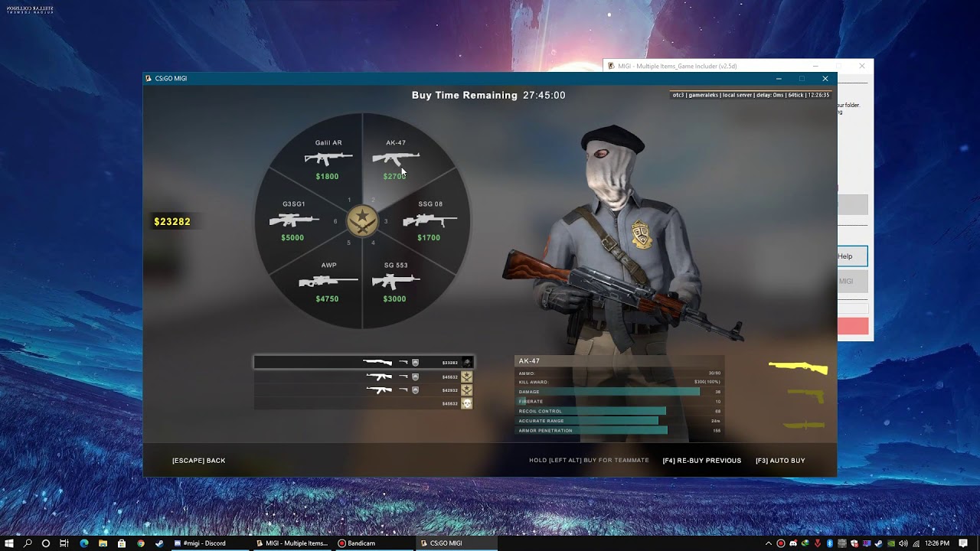Screen dimensions: 980x551
Task: Pick the AWP sniper rifle
Action: pyautogui.click(x=328, y=282)
